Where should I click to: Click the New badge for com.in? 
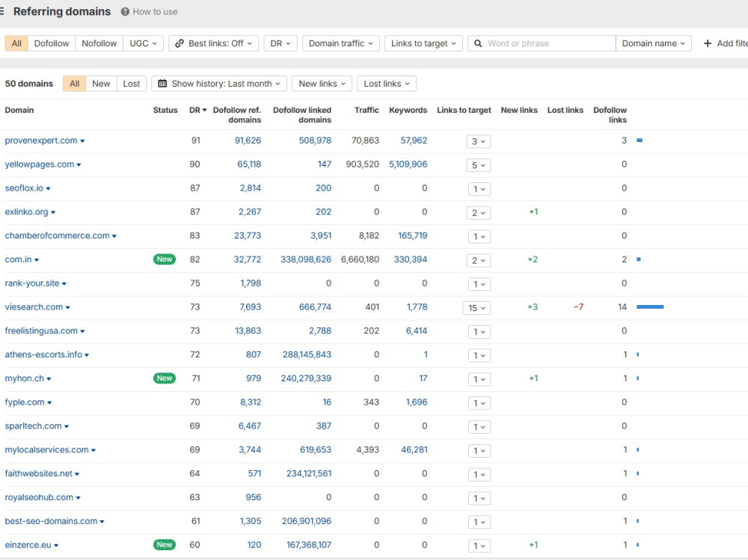pos(165,259)
